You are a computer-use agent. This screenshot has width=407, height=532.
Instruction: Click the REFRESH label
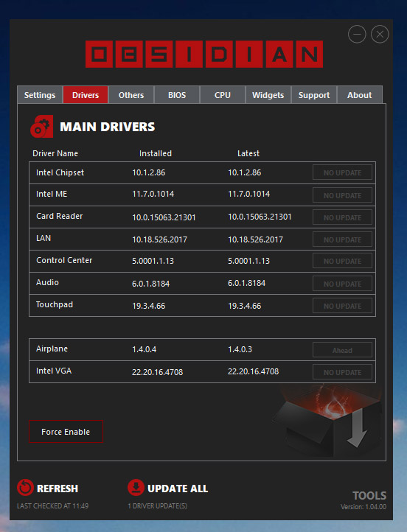tap(58, 489)
